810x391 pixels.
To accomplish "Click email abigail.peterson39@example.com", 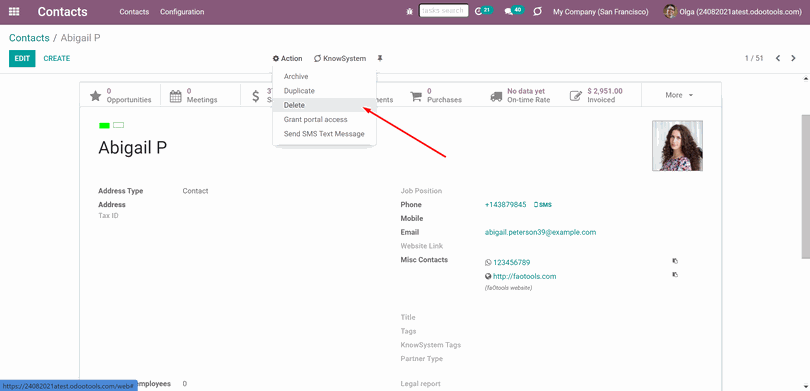I will [540, 232].
